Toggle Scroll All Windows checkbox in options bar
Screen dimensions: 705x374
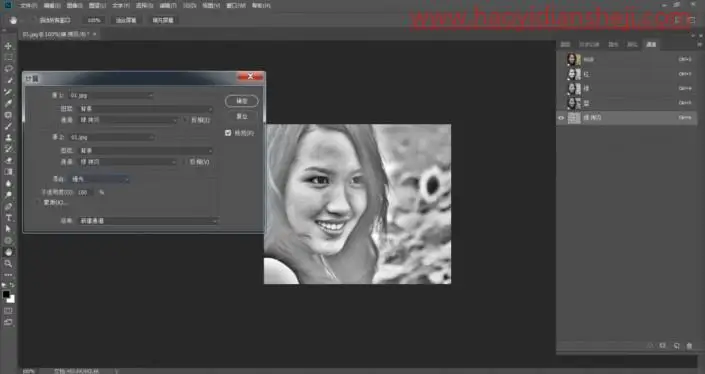click(33, 20)
